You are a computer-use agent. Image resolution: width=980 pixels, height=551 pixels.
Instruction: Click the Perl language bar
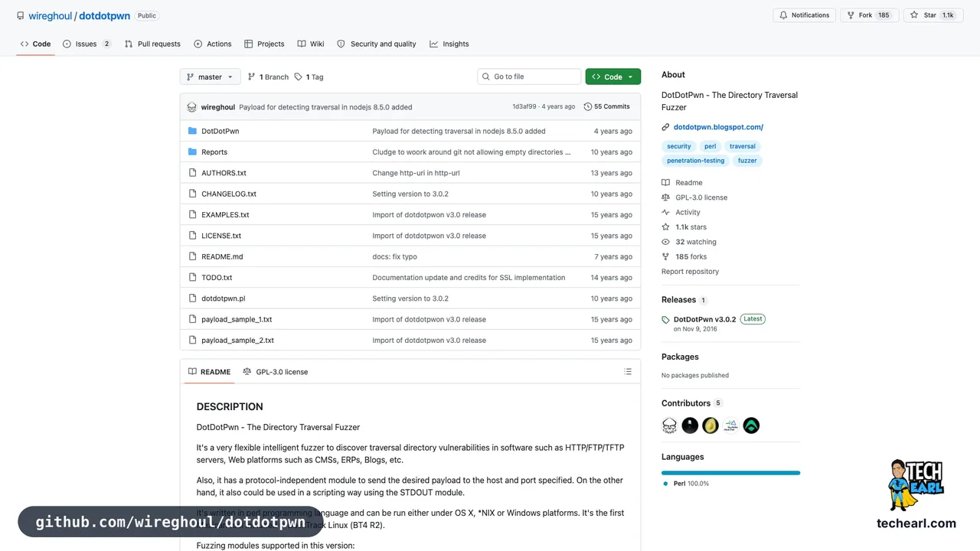pos(730,473)
